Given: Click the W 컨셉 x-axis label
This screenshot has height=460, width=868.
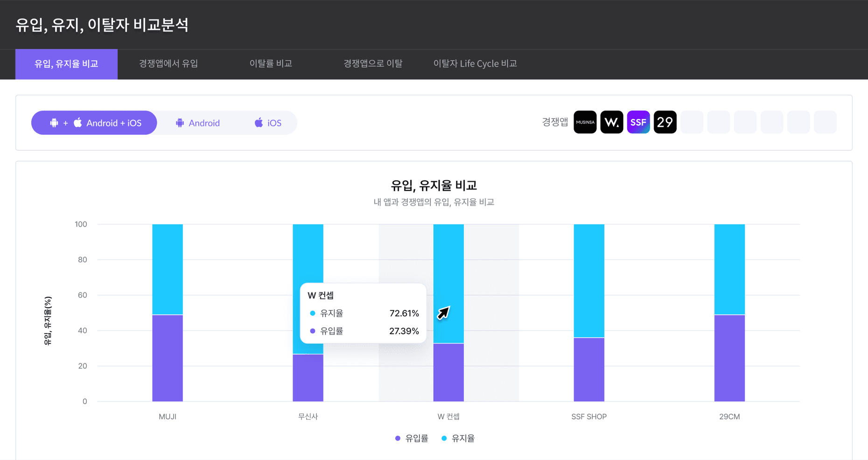Looking at the screenshot, I should click(448, 417).
